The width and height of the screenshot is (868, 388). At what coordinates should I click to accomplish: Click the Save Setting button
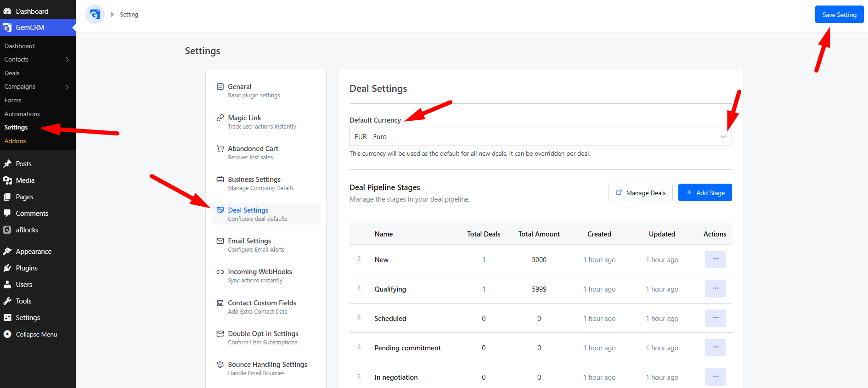click(839, 14)
